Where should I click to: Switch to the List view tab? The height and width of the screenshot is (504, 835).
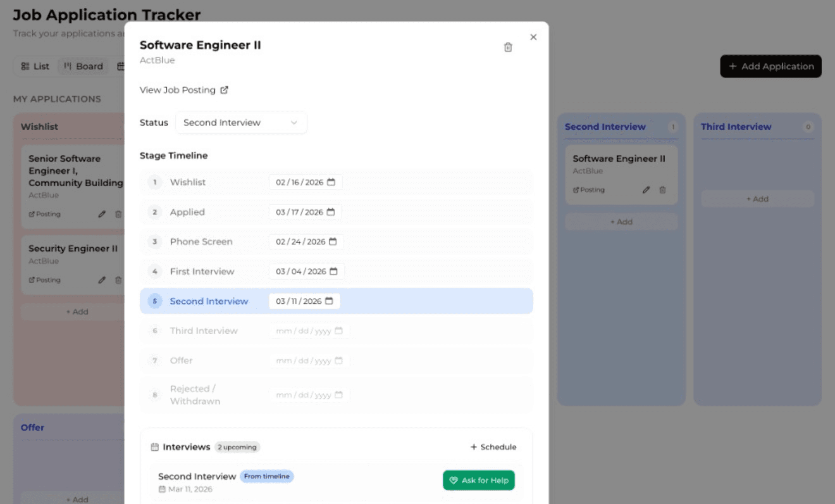coord(36,66)
